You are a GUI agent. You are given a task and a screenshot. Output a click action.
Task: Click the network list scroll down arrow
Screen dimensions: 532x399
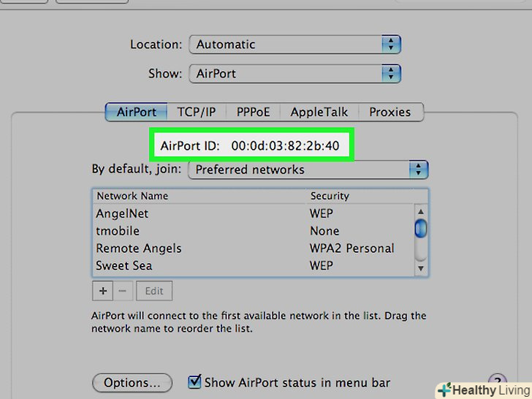coord(421,268)
